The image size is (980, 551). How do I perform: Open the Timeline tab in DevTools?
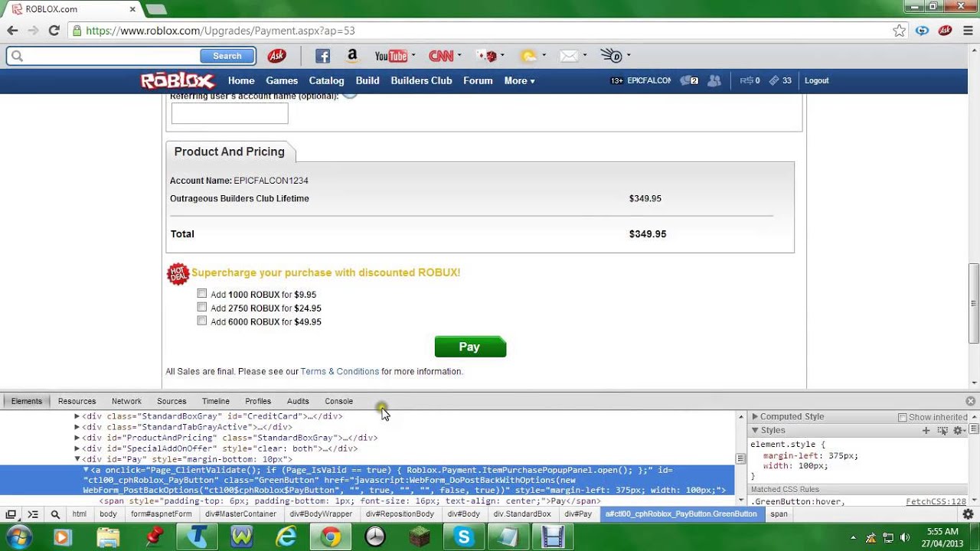tap(216, 401)
